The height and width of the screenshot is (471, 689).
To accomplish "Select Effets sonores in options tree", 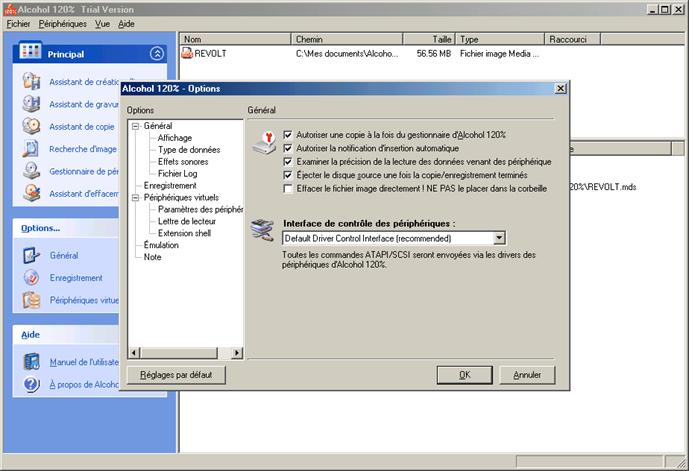I will point(183,162).
